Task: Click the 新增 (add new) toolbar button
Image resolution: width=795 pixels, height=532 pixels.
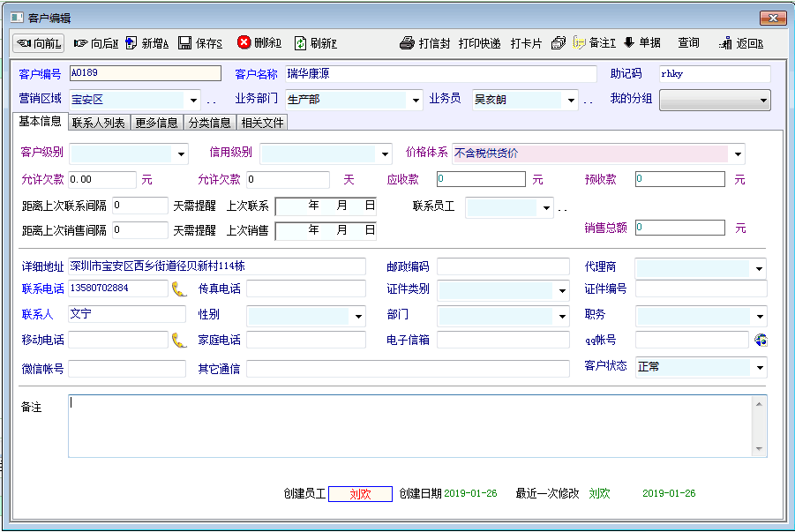Action: pos(146,43)
